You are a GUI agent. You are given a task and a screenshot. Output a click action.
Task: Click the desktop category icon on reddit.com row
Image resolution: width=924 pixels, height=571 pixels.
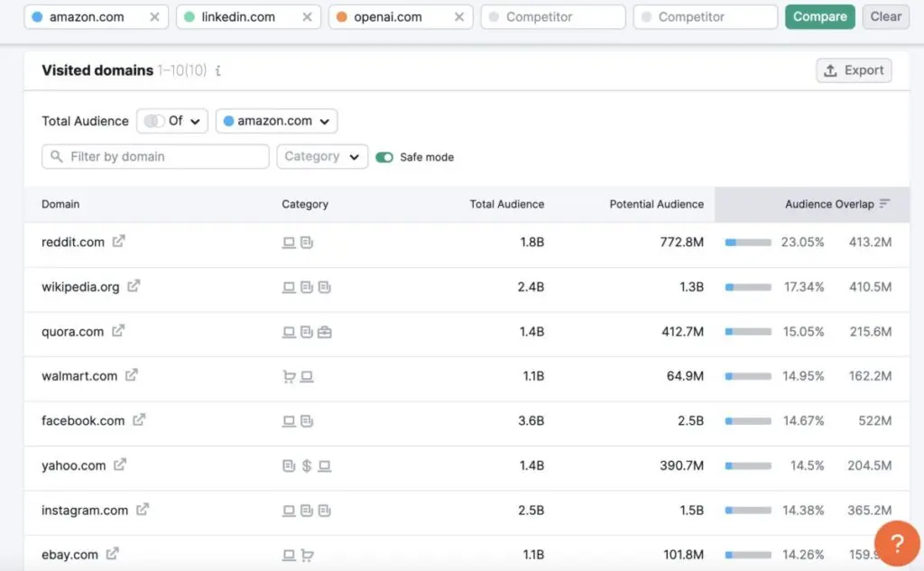pos(287,242)
